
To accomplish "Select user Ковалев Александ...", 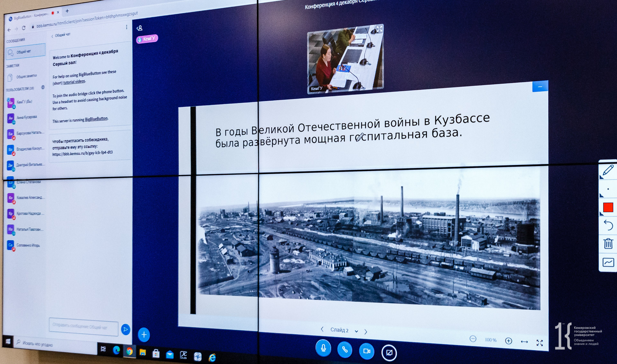I will (x=26, y=198).
